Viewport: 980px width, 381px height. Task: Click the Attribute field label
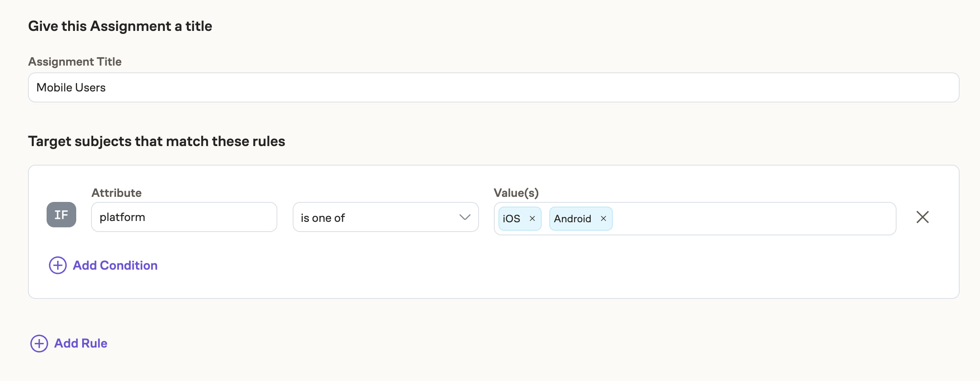click(116, 193)
